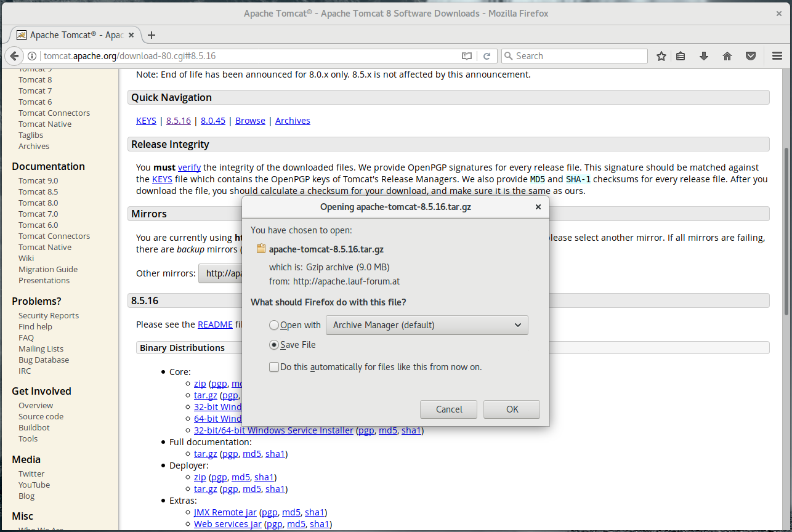The height and width of the screenshot is (532, 792).
Task: Open the site information icon in address bar
Action: point(33,56)
